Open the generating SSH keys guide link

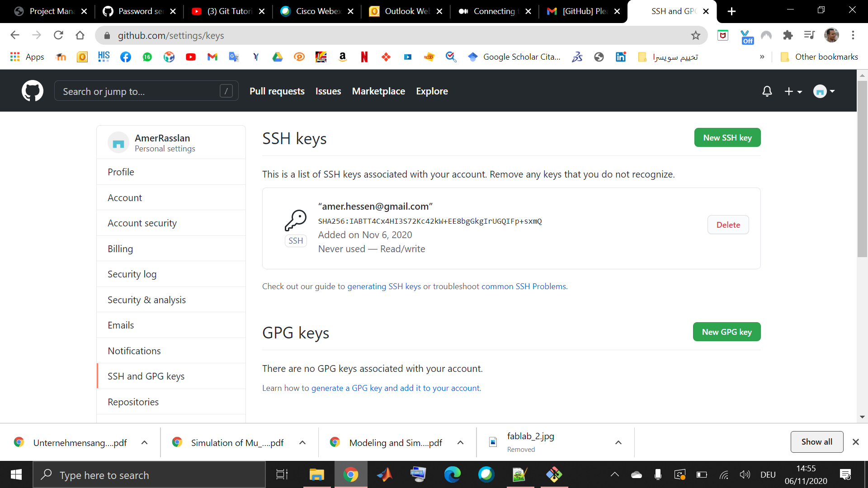[x=384, y=286]
